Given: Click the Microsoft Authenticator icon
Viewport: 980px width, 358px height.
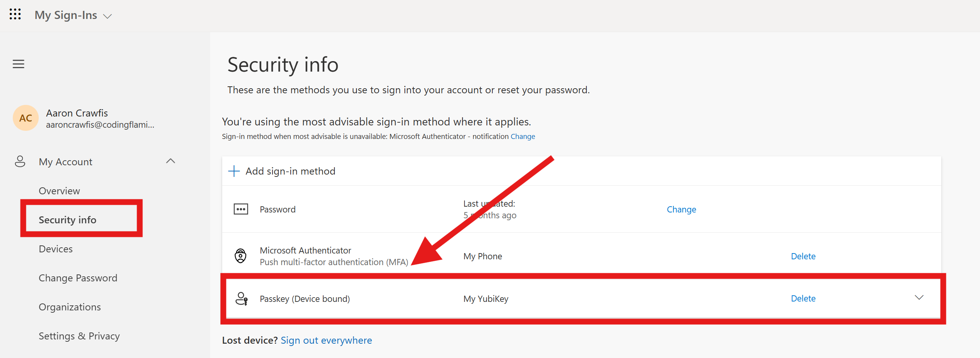Looking at the screenshot, I should (241, 255).
